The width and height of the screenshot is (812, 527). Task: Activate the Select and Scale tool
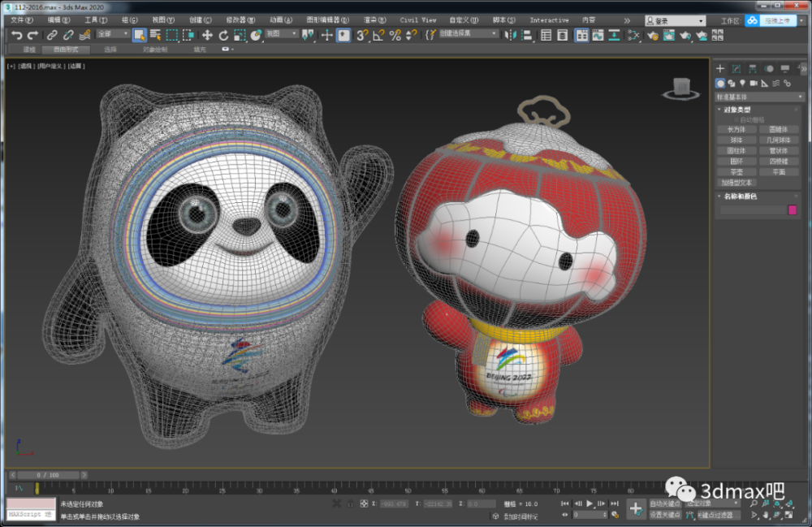pos(240,35)
